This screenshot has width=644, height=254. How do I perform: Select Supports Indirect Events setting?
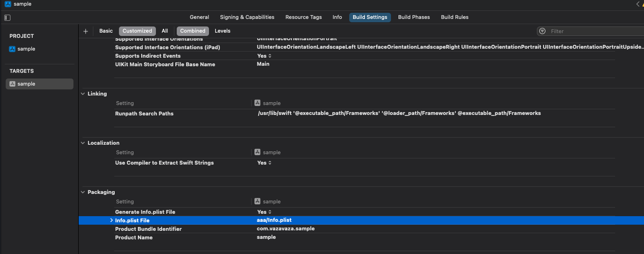(148, 56)
